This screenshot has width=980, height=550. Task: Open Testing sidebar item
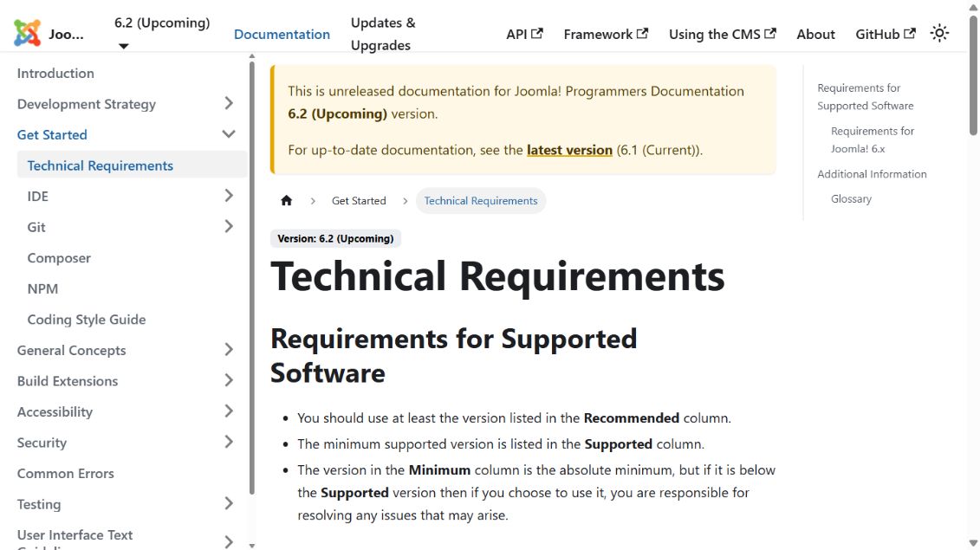pos(39,504)
